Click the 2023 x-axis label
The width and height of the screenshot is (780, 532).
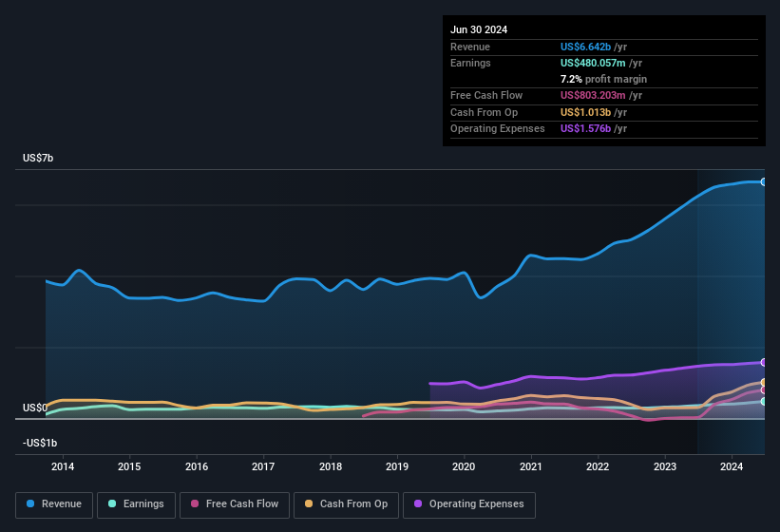[665, 466]
